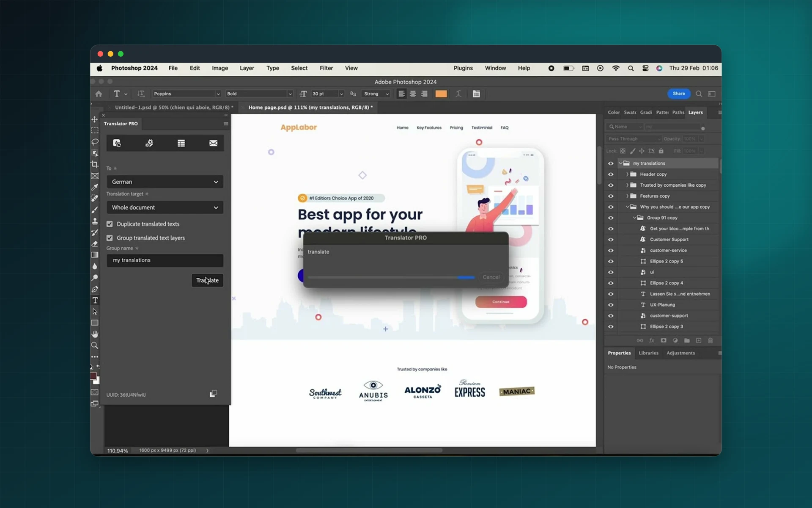The height and width of the screenshot is (508, 812).
Task: Click left align text icon
Action: coord(401,94)
